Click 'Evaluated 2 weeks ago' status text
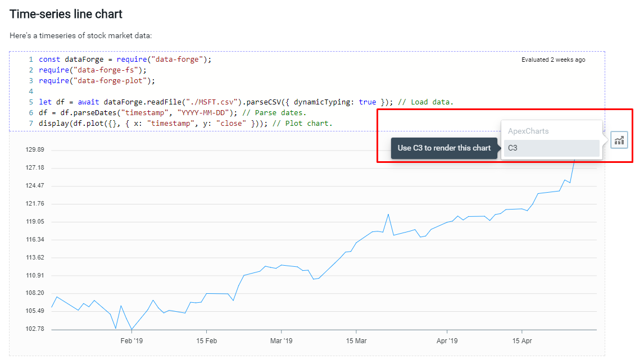Viewport: 635px width, 364px height. pos(553,60)
